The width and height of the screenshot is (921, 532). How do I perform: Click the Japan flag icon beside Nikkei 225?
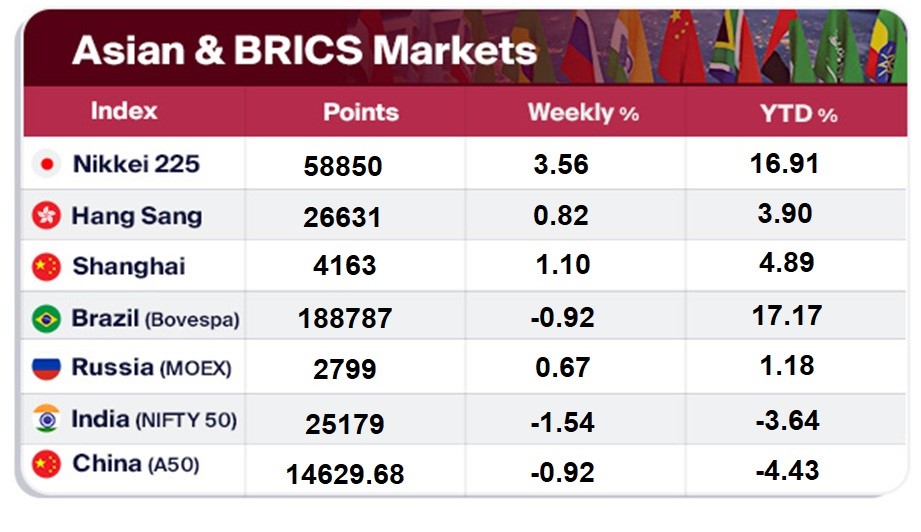[x=46, y=164]
